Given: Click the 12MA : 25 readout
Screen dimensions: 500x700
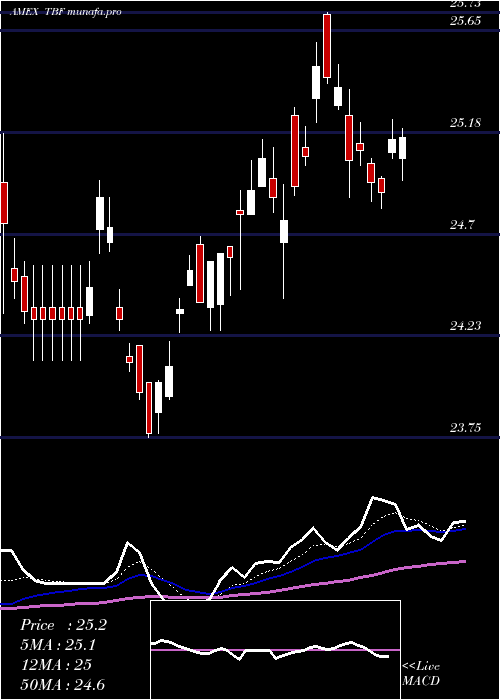Looking at the screenshot, I should click(56, 665).
